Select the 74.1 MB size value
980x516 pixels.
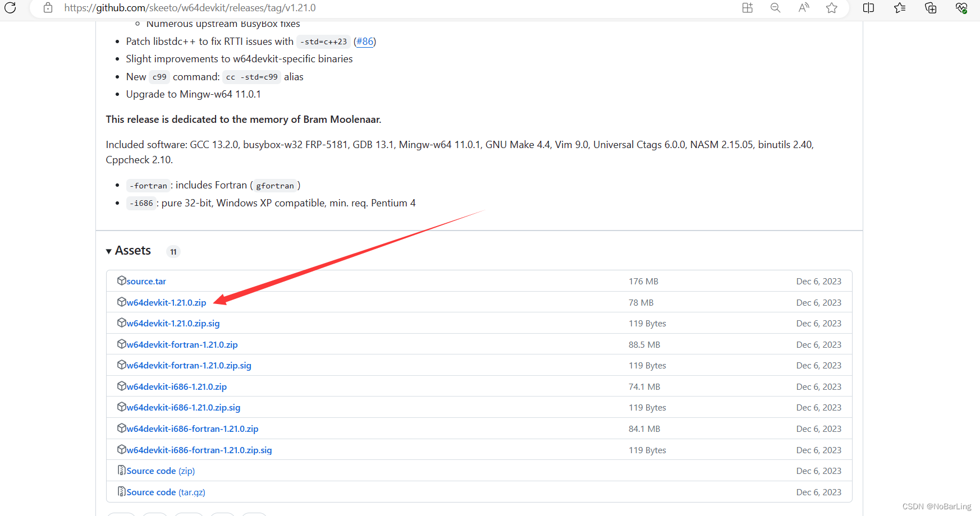tap(644, 387)
